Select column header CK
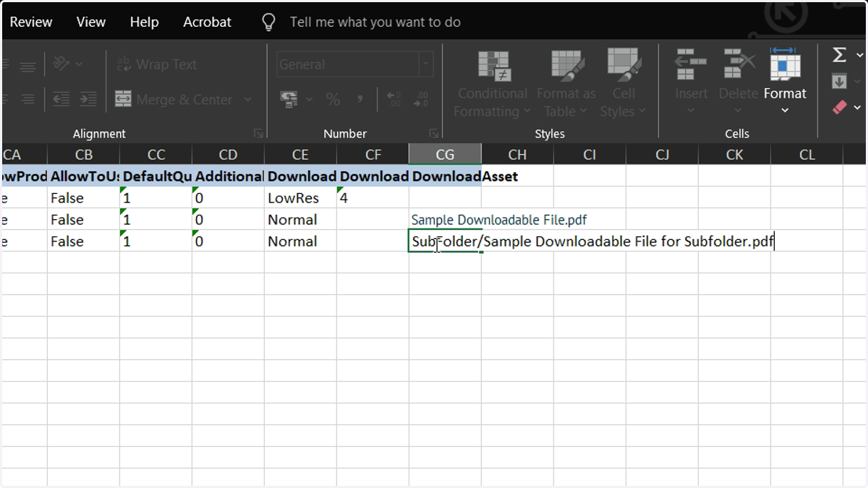Screen dimensions: 868x488 735,155
